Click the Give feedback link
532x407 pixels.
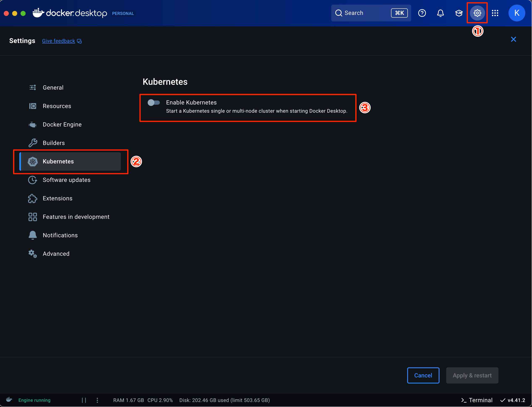pyautogui.click(x=59, y=41)
